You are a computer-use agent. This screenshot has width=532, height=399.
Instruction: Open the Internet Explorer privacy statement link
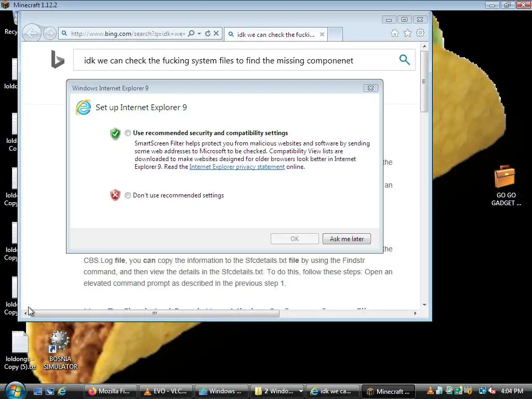point(237,167)
